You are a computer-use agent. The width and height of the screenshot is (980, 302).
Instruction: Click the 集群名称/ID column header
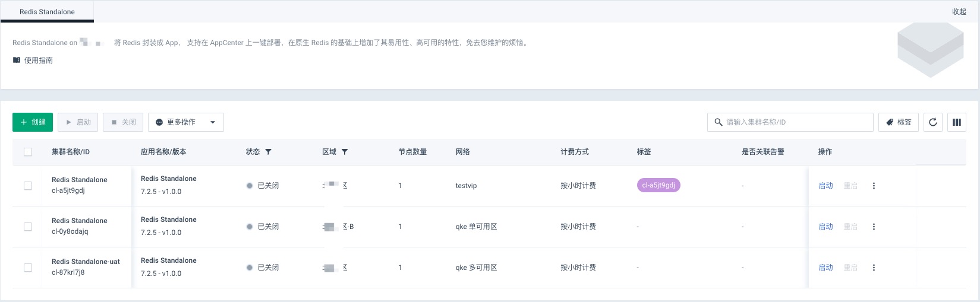click(71, 152)
